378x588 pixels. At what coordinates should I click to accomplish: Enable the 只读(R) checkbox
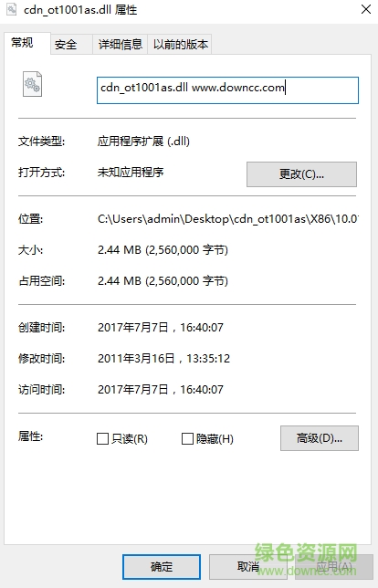[102, 438]
